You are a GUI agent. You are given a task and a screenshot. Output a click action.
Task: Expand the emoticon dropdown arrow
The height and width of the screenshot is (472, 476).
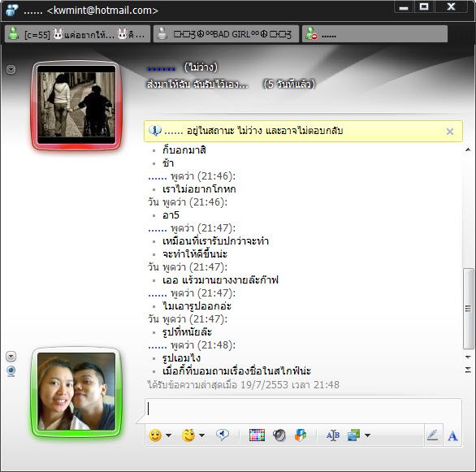tap(168, 435)
